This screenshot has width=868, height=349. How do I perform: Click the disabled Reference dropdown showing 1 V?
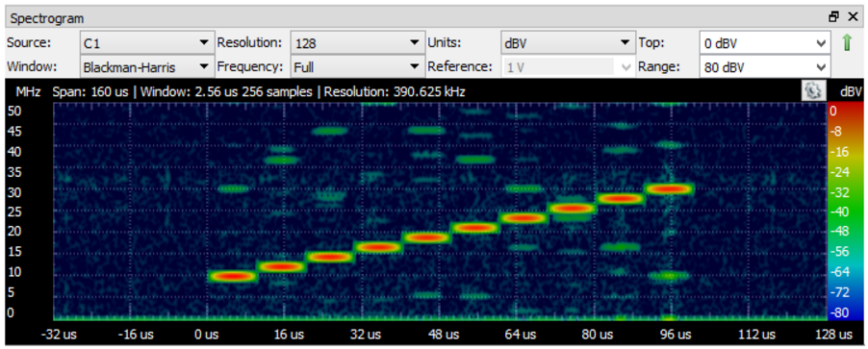pos(567,67)
